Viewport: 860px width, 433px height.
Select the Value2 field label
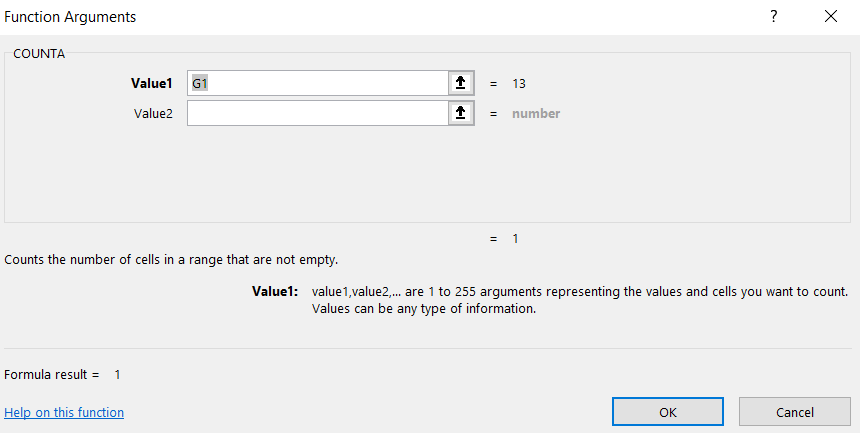153,114
